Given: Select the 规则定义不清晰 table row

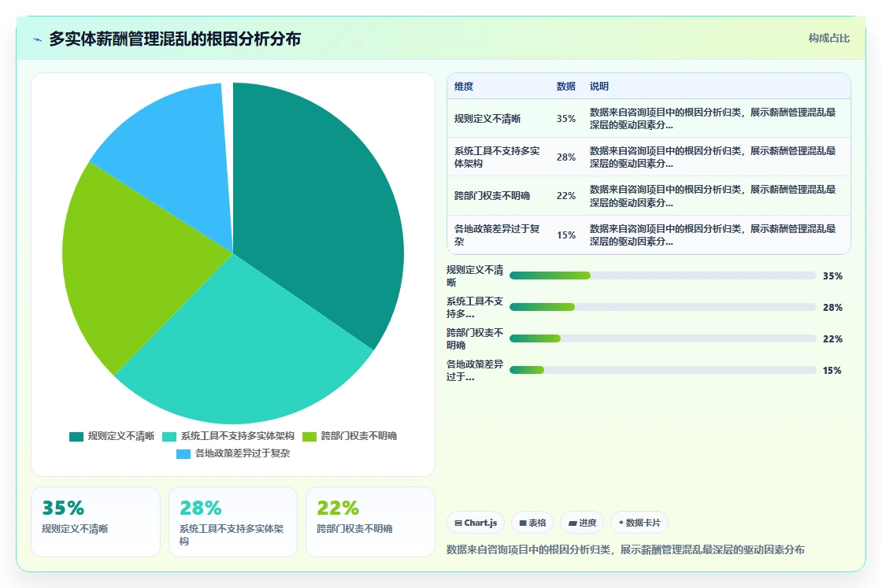Looking at the screenshot, I should pos(649,119).
